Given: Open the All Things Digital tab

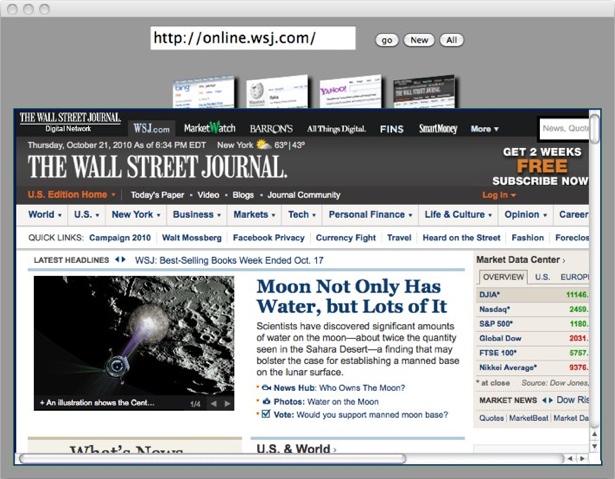Looking at the screenshot, I should [x=336, y=129].
